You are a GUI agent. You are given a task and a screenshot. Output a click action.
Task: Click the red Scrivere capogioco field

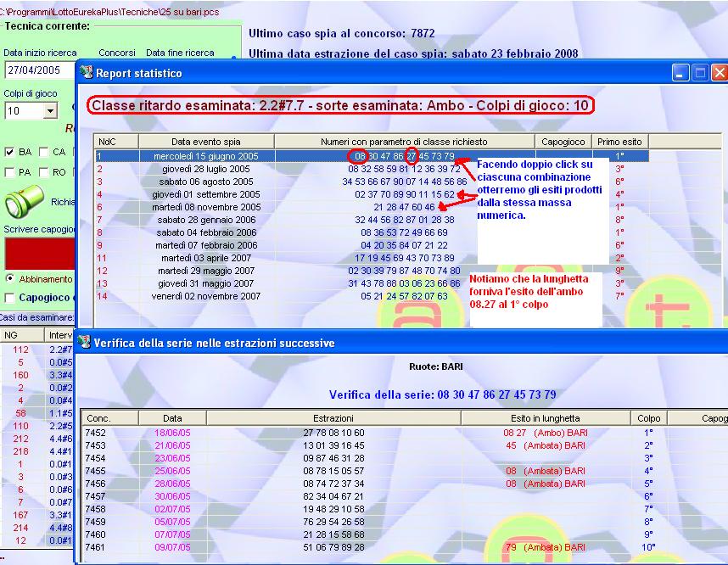pyautogui.click(x=40, y=254)
